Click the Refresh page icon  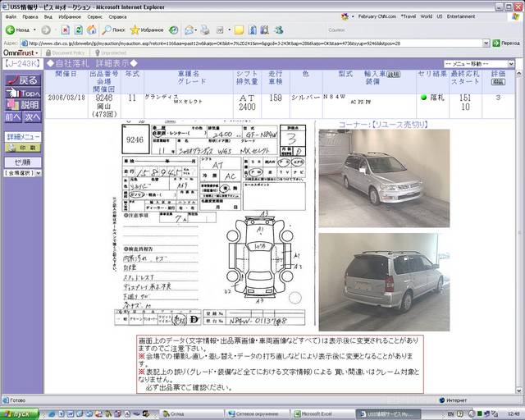coord(79,30)
